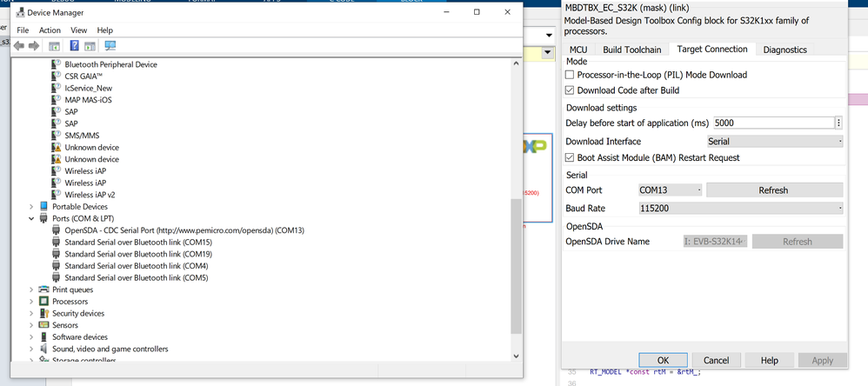Click the Help button in config dialog
The width and height of the screenshot is (868, 386).
coord(770,360)
